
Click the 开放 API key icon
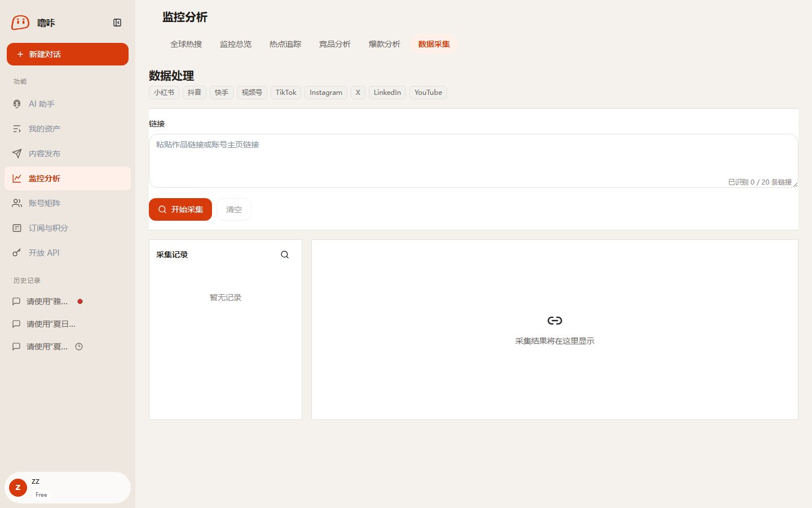coord(17,253)
